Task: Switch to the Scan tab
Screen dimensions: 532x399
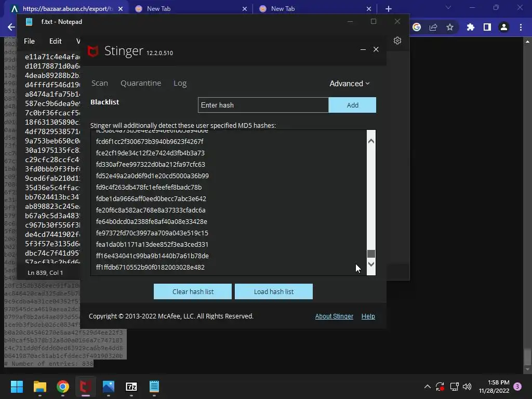Action: [x=99, y=83]
